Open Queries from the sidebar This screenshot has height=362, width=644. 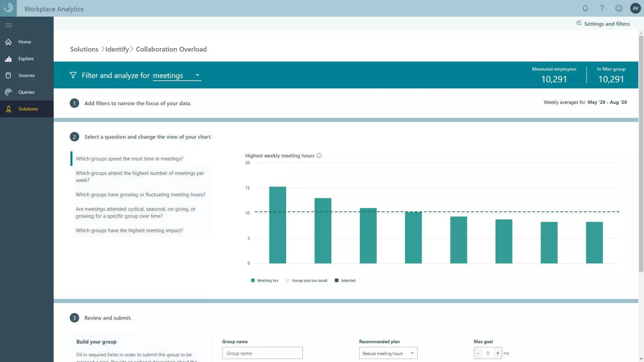(26, 92)
